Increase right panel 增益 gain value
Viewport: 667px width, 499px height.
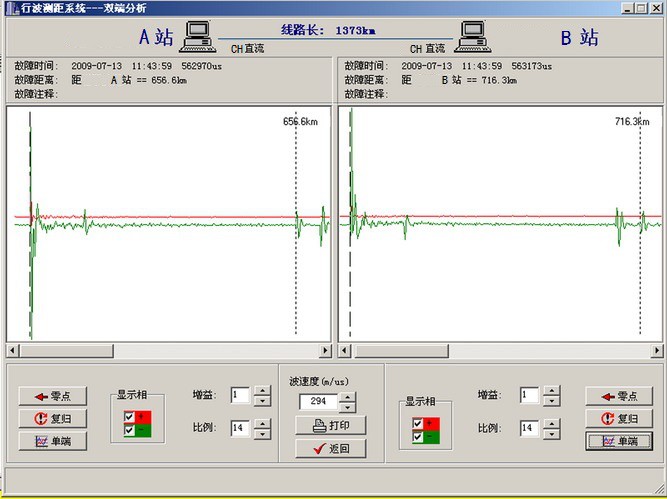point(552,391)
